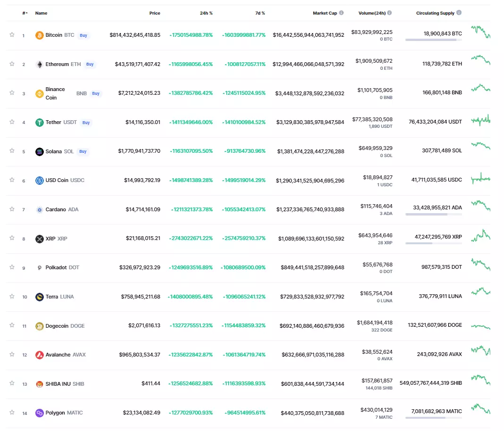Image resolution: width=504 pixels, height=431 pixels.
Task: Click the XRP logo icon
Action: 39,239
